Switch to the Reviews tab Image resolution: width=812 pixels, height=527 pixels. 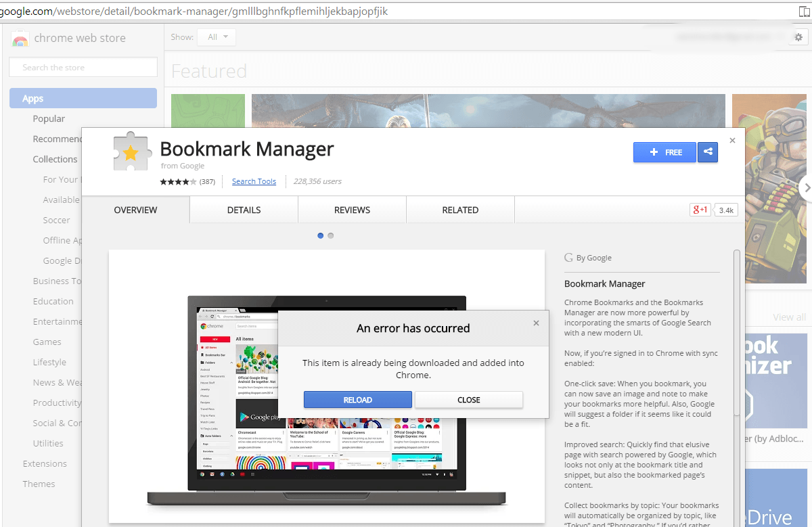pyautogui.click(x=352, y=210)
